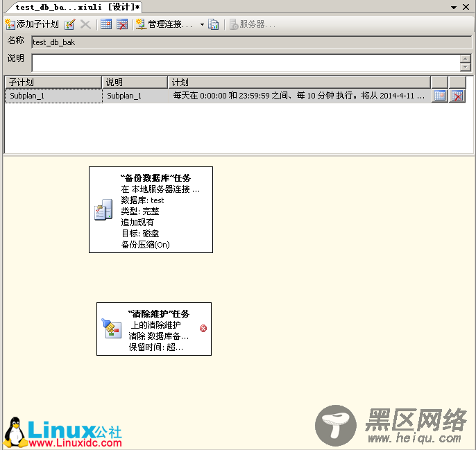Click the 子计划 column header
Screen dimensions: 476x450
(x=53, y=83)
